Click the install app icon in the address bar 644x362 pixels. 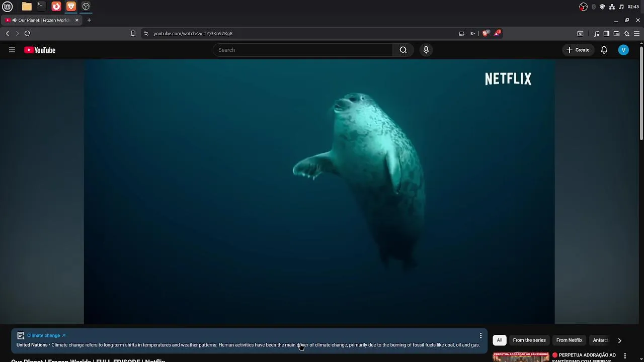(x=461, y=33)
